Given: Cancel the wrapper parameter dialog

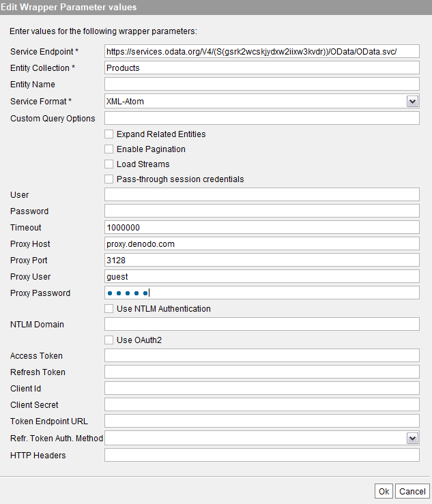Looking at the screenshot, I should (412, 491).
